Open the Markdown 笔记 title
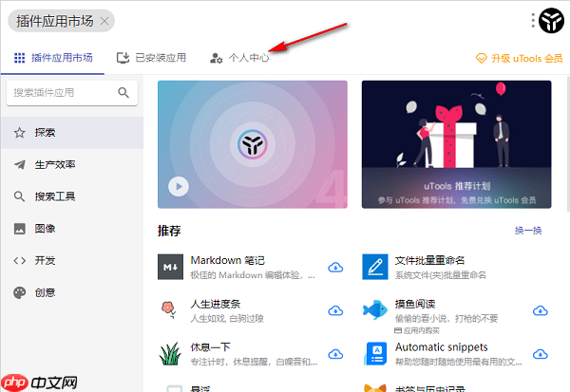The height and width of the screenshot is (392, 570). point(228,260)
